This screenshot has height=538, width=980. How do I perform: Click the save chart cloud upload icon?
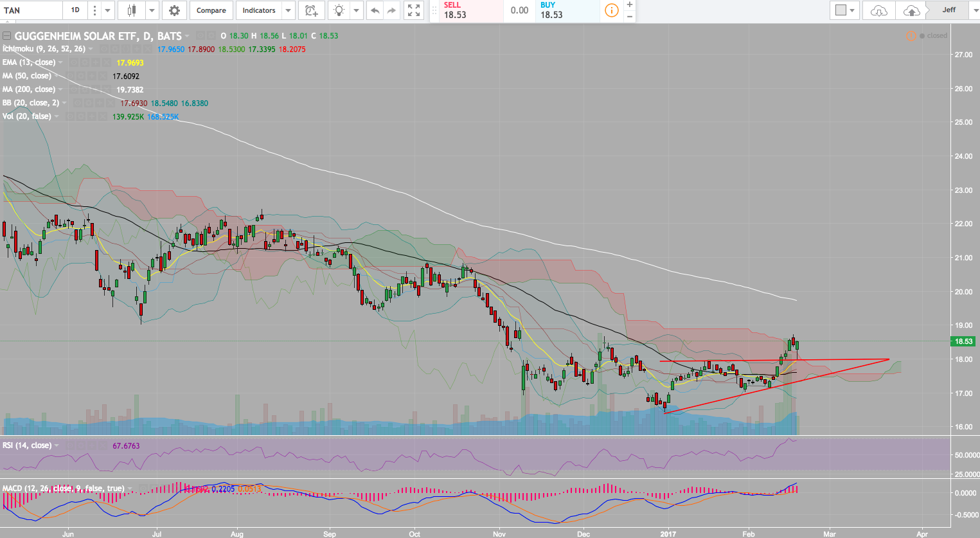pos(911,10)
